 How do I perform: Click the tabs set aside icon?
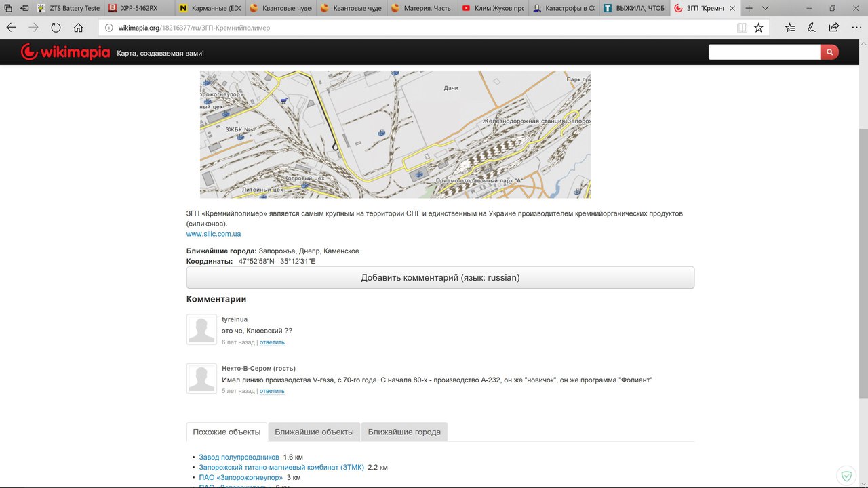click(x=7, y=9)
